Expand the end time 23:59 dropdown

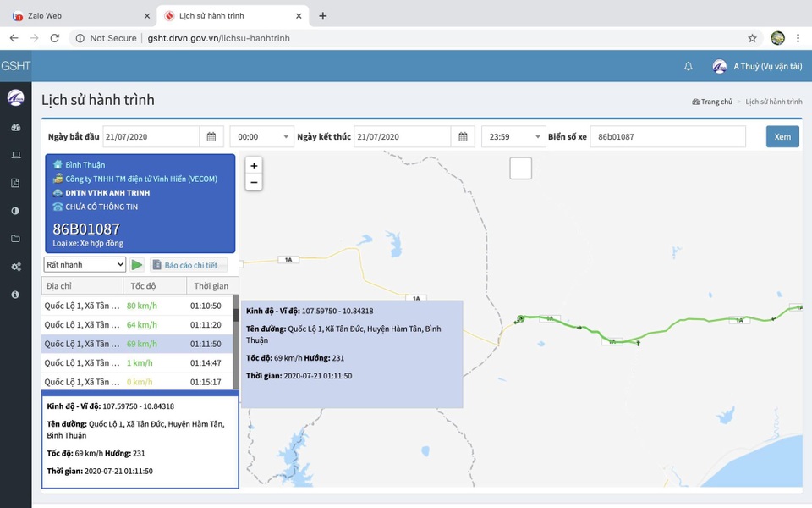(x=513, y=136)
